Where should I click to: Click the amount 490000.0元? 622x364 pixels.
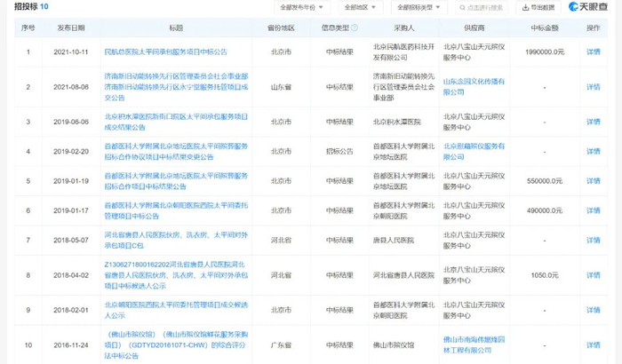coord(545,210)
